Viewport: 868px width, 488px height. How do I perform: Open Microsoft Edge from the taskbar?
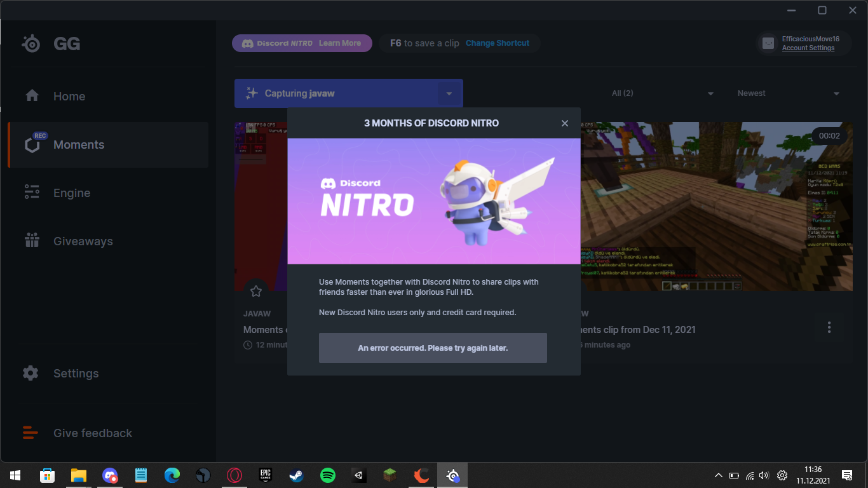[x=172, y=475]
